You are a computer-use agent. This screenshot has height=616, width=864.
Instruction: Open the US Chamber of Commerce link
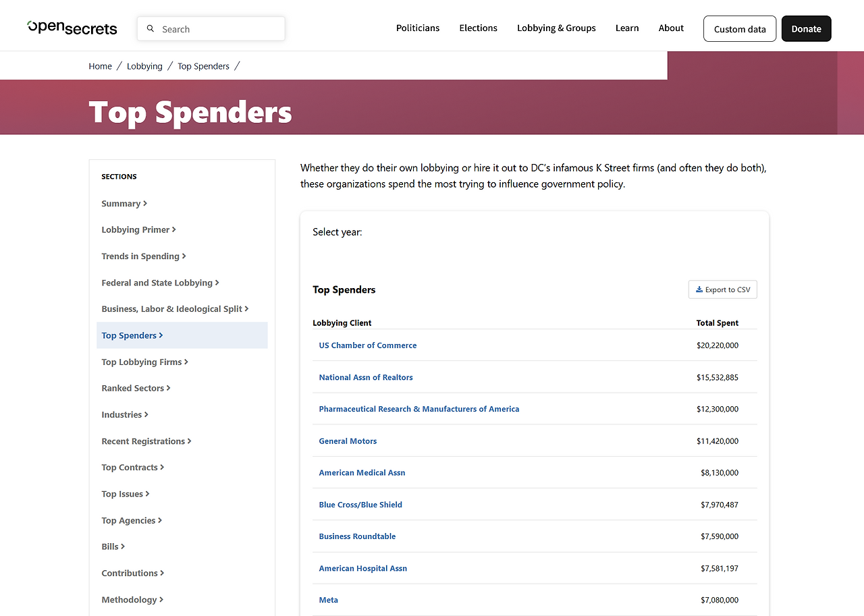(x=368, y=345)
